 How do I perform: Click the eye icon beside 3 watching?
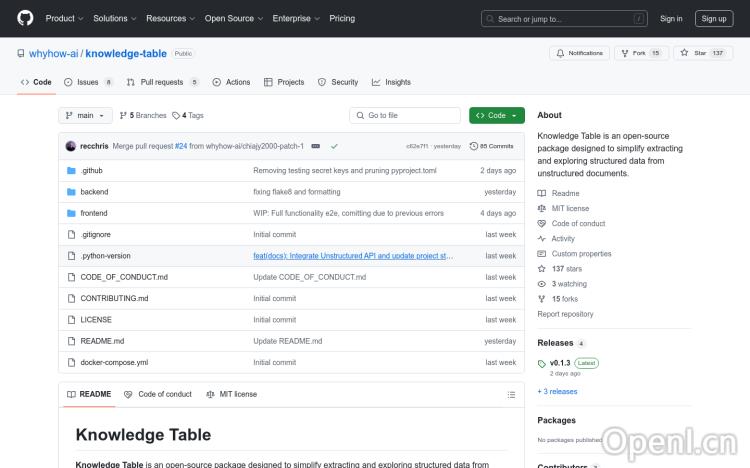[541, 284]
